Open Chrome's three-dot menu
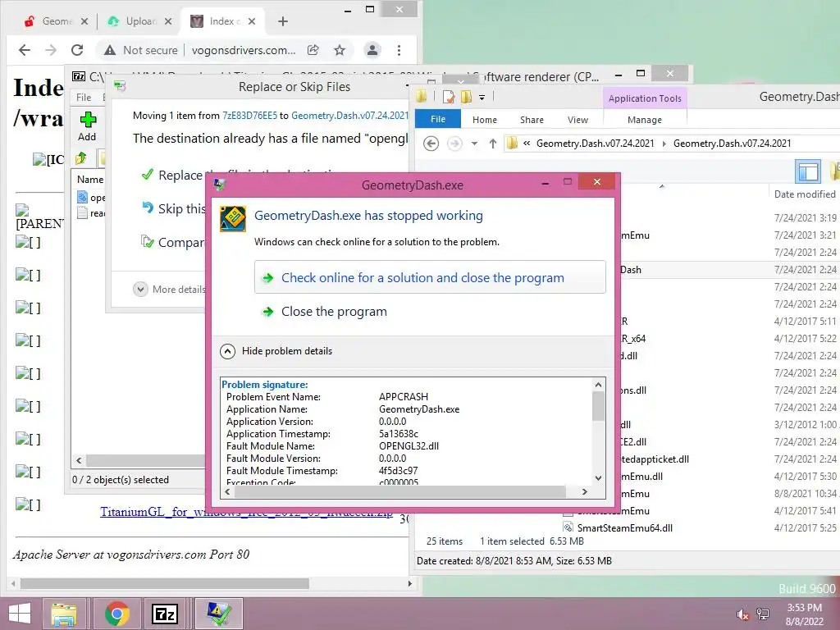 pos(399,50)
